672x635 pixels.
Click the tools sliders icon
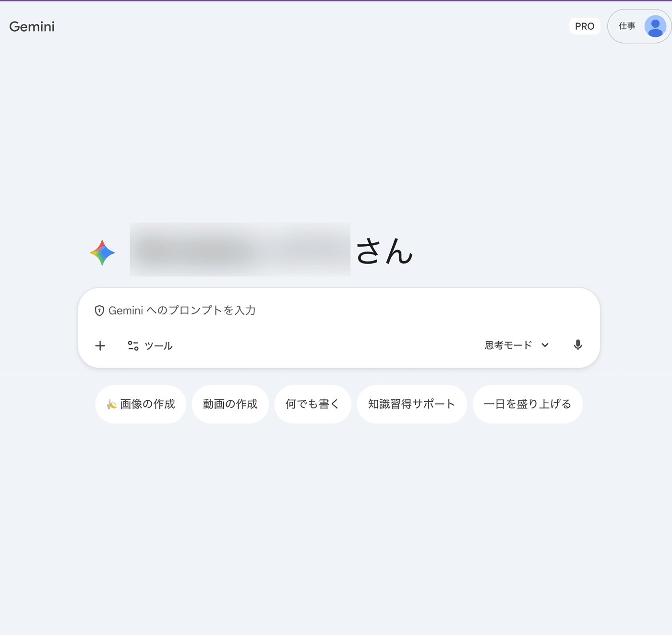133,346
